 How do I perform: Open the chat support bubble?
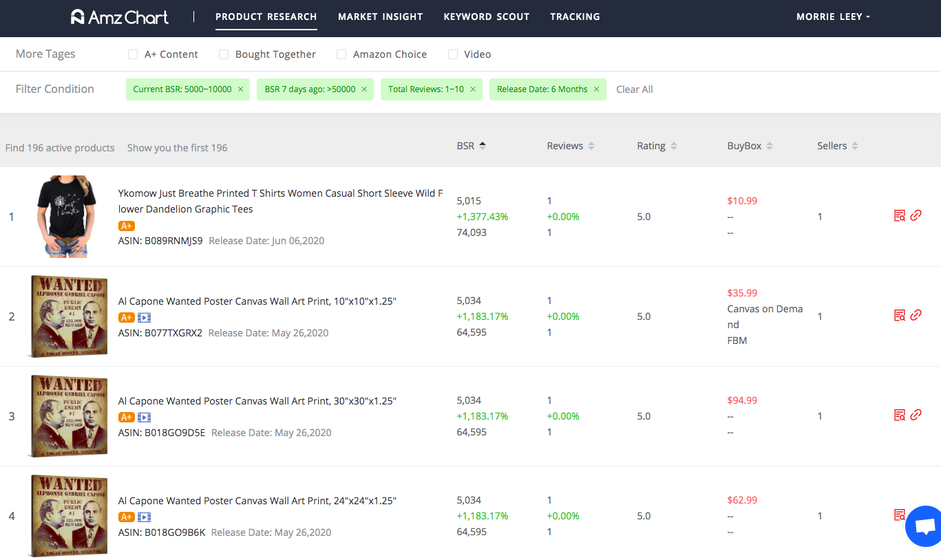point(925,526)
